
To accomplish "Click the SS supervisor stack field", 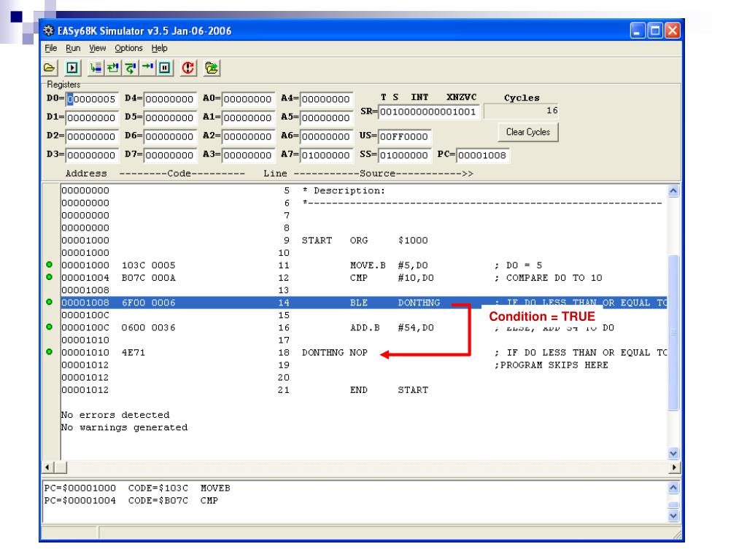I will 404,155.
